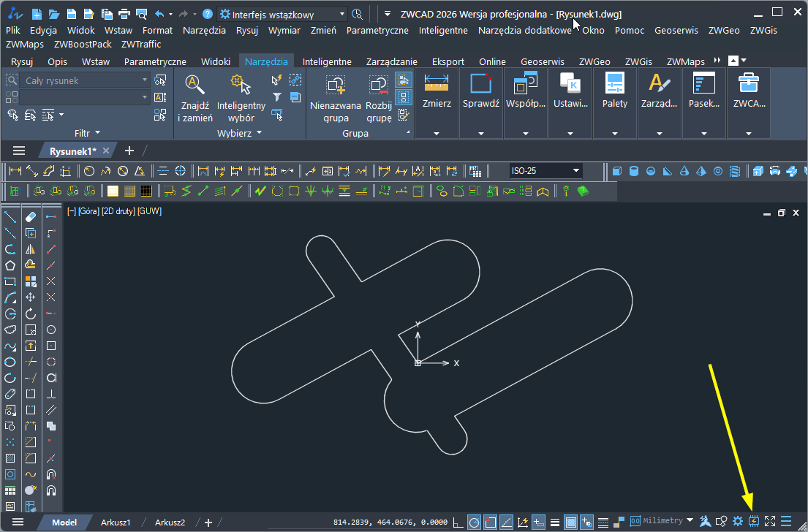
Task: Pick the eraser tool in the modify toolbar
Action: (x=31, y=217)
